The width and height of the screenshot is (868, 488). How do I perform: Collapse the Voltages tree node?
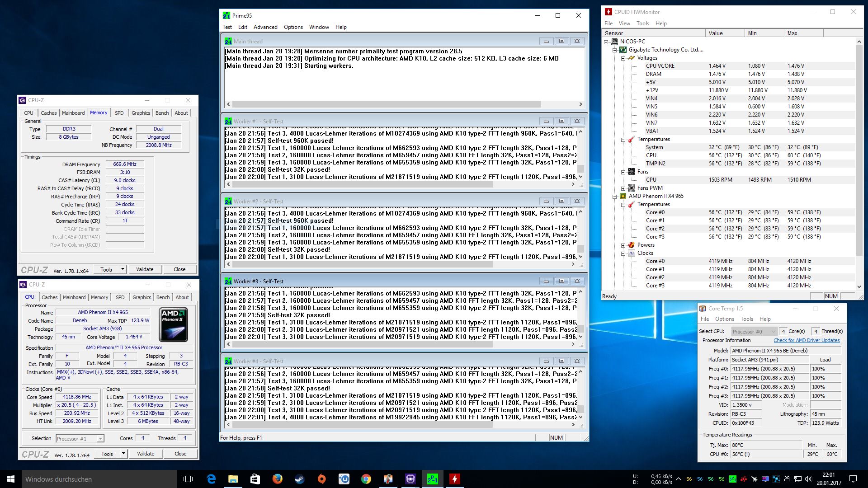[x=623, y=58]
